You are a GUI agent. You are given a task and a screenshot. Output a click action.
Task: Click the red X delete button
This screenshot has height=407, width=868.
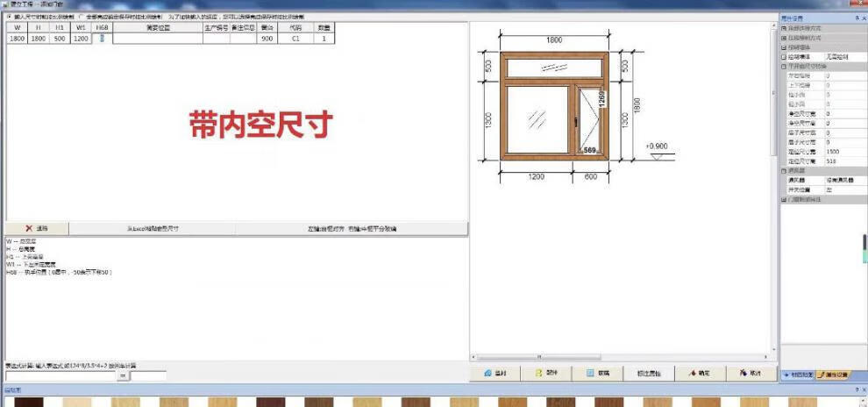[x=37, y=228]
